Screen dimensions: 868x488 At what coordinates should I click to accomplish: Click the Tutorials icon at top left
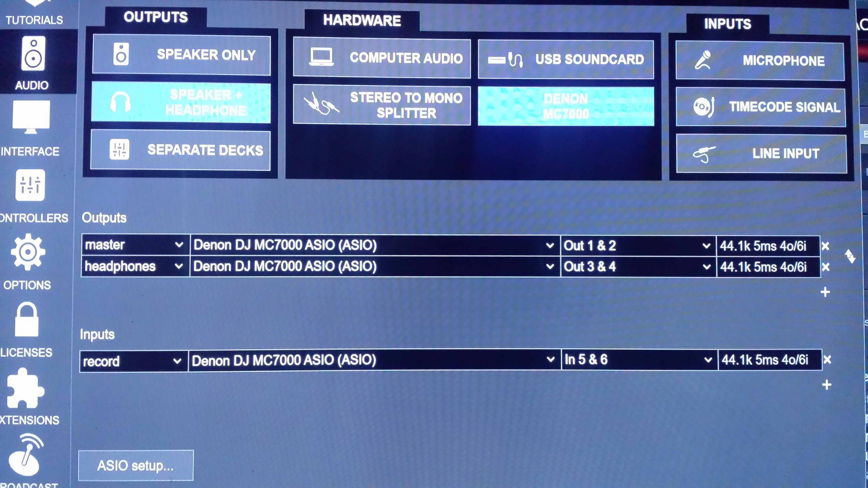(33, 13)
